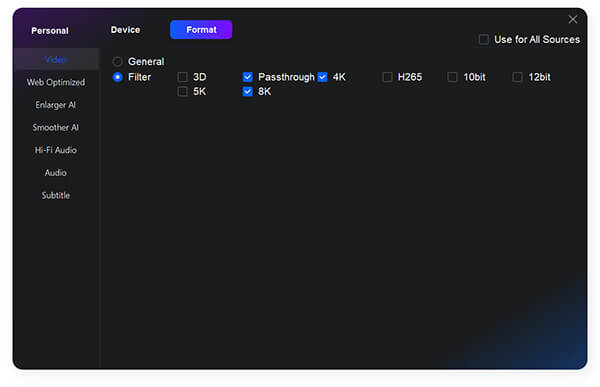Image resolution: width=600 pixels, height=387 pixels.
Task: Check the 3D filter box
Action: coord(183,77)
